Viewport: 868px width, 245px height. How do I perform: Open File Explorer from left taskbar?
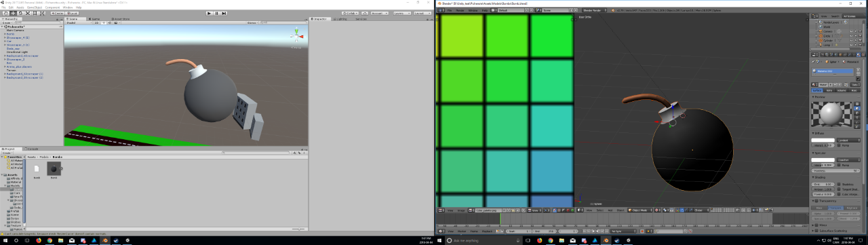point(60,240)
